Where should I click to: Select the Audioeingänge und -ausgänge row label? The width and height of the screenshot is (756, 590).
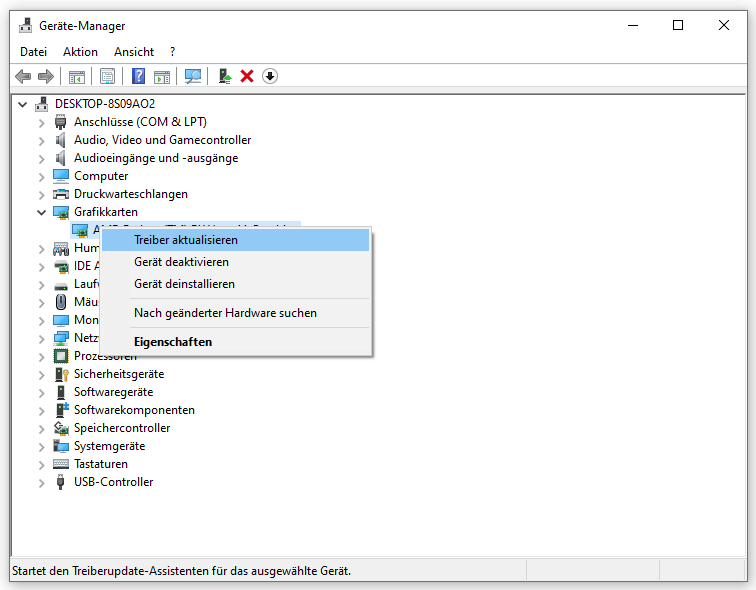(x=156, y=158)
